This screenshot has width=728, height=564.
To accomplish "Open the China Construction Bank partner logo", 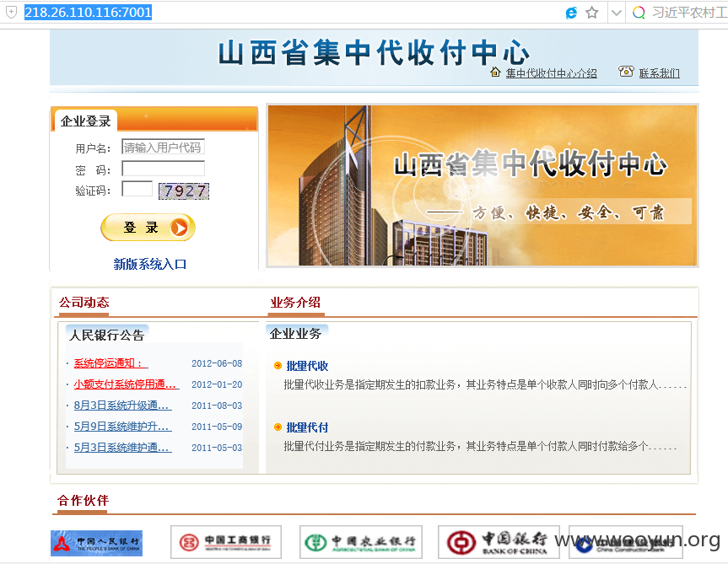I will click(625, 542).
